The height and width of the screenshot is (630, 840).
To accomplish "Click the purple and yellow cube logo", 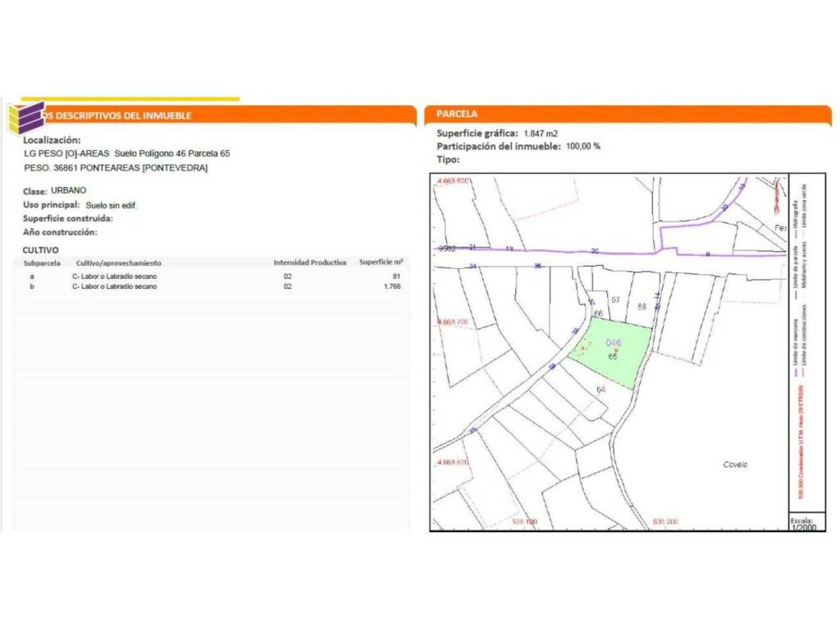I will click(25, 117).
